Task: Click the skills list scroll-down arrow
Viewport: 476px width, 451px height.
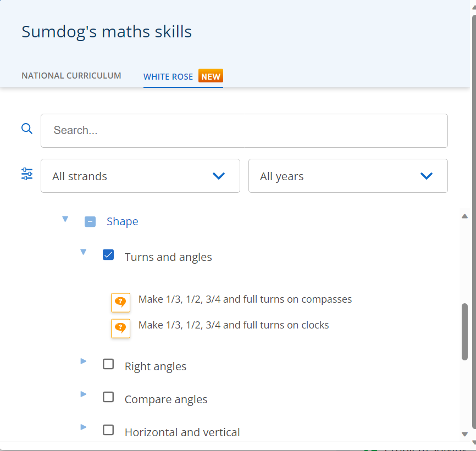Action: (x=464, y=435)
